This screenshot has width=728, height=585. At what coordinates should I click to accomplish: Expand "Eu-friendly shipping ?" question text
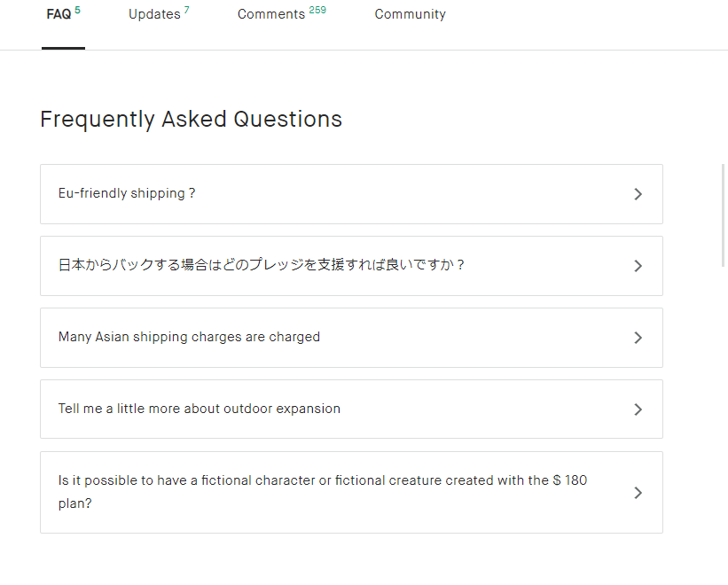(x=127, y=193)
